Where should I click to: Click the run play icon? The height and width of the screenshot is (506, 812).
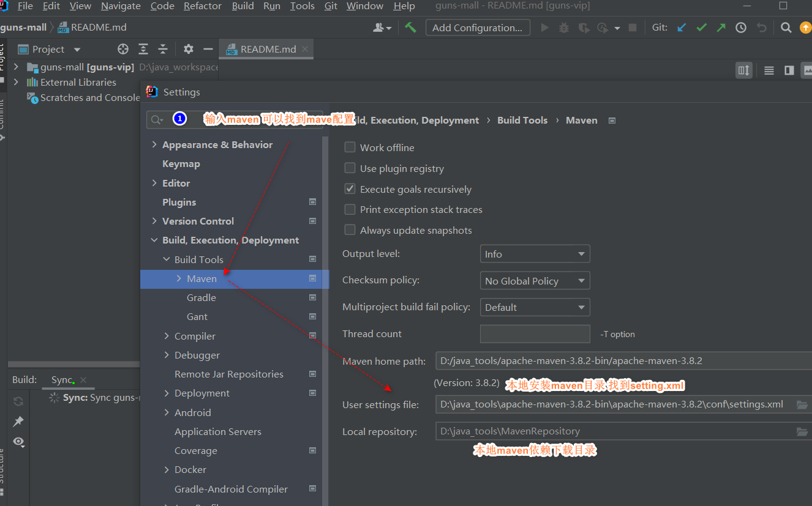click(x=544, y=28)
